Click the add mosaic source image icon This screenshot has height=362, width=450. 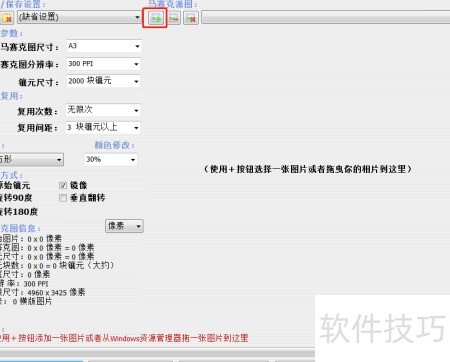[x=156, y=18]
